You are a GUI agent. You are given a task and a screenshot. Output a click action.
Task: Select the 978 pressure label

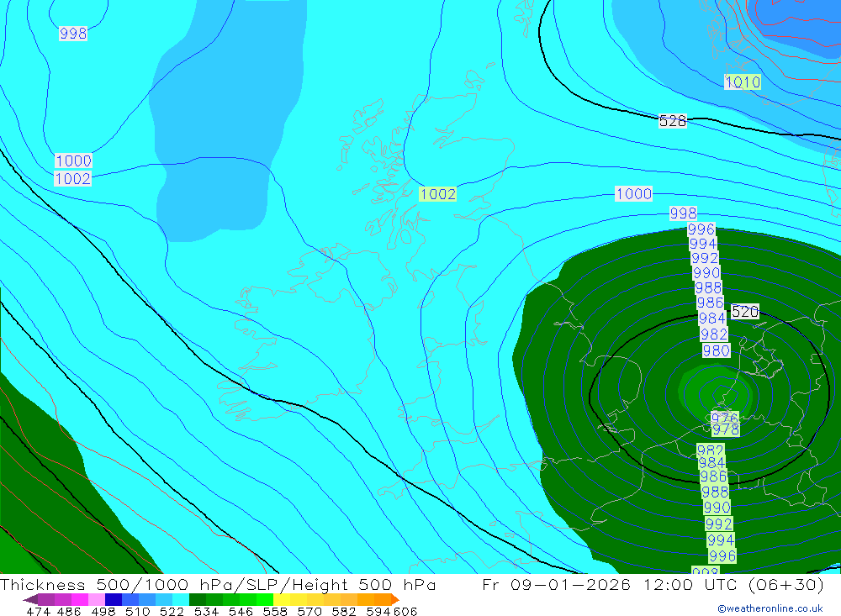click(x=726, y=429)
